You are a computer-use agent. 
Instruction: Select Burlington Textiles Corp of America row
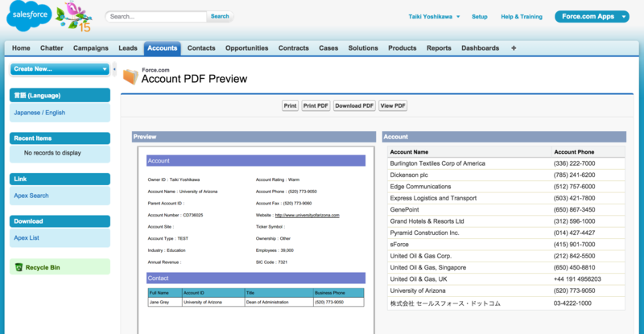click(506, 163)
